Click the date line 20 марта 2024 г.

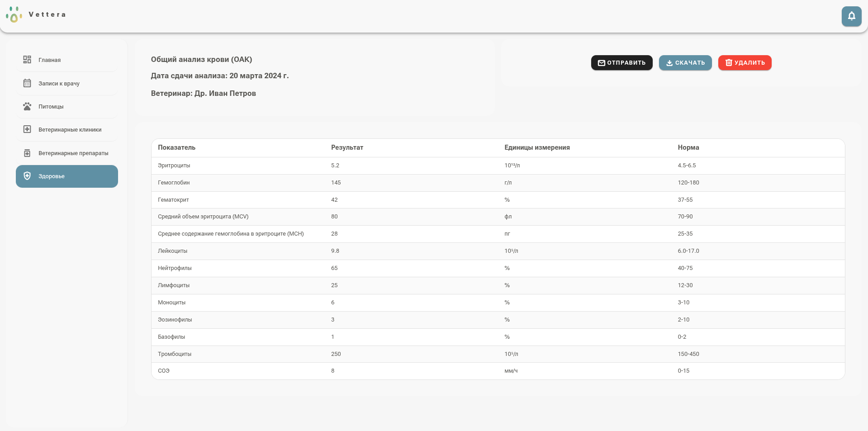(220, 76)
